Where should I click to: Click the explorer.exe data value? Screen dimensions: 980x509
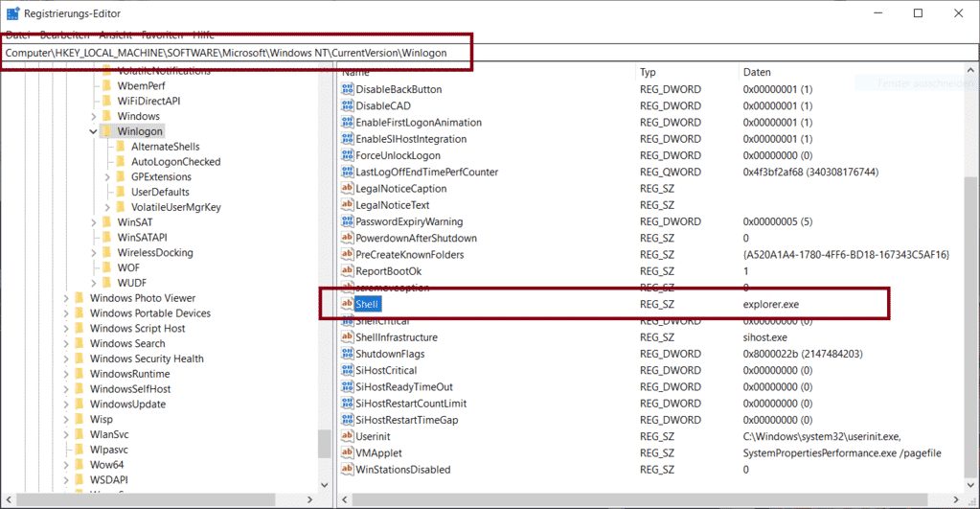(x=770, y=304)
